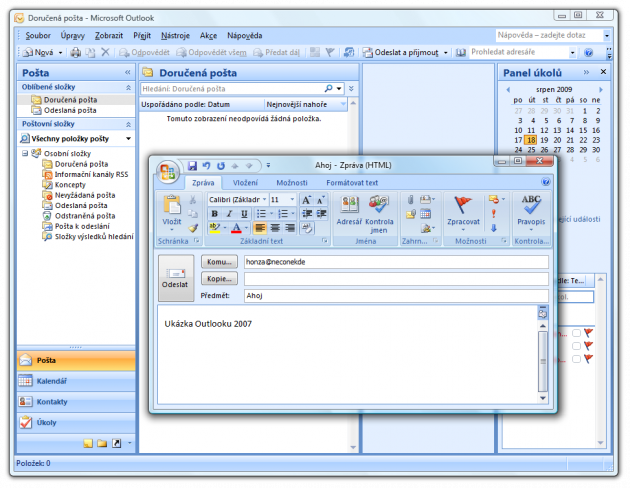The image size is (630, 488).
Task: Open Odeslat a přijmout dropdown arrow
Action: pyautogui.click(x=446, y=53)
